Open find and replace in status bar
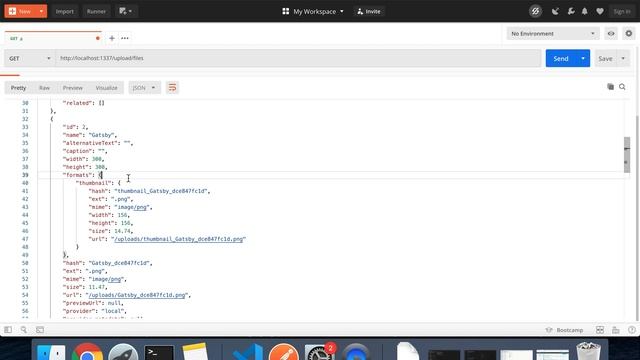The image size is (640, 360). click(x=24, y=330)
